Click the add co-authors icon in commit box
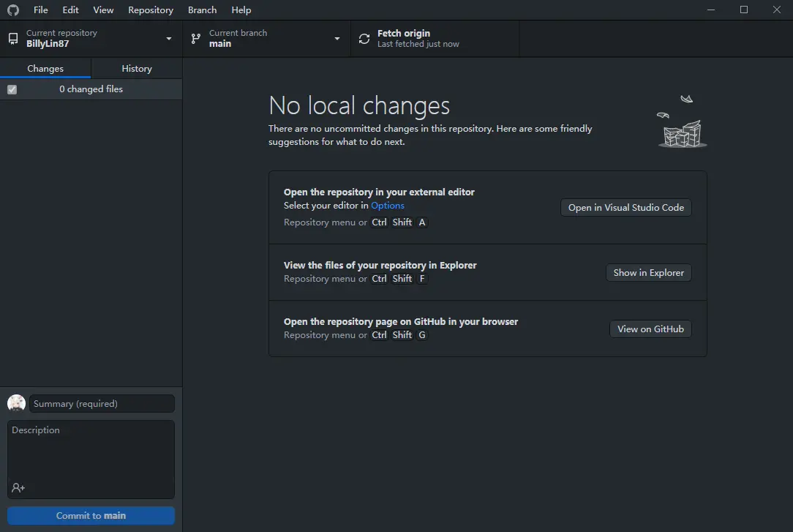 click(x=16, y=488)
